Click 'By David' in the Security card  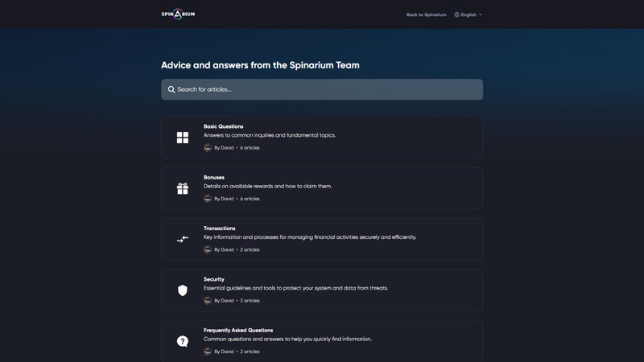(x=224, y=300)
